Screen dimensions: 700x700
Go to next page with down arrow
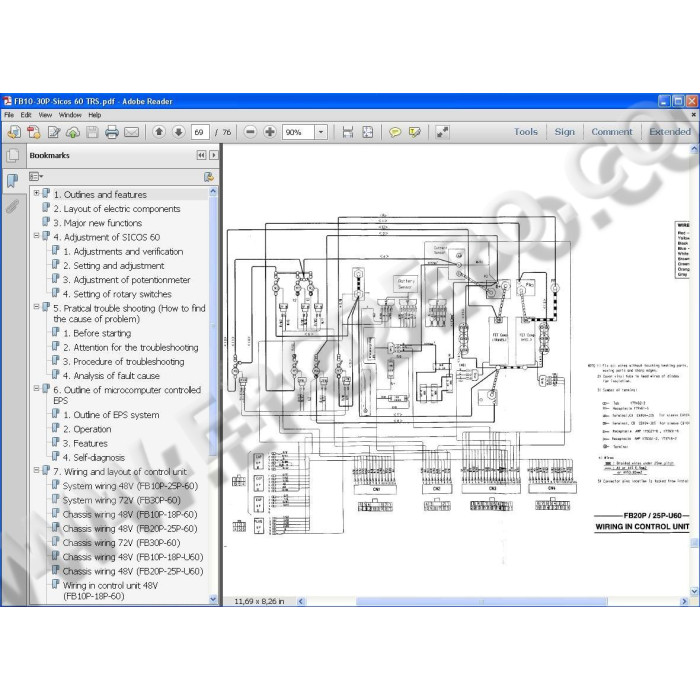179,132
